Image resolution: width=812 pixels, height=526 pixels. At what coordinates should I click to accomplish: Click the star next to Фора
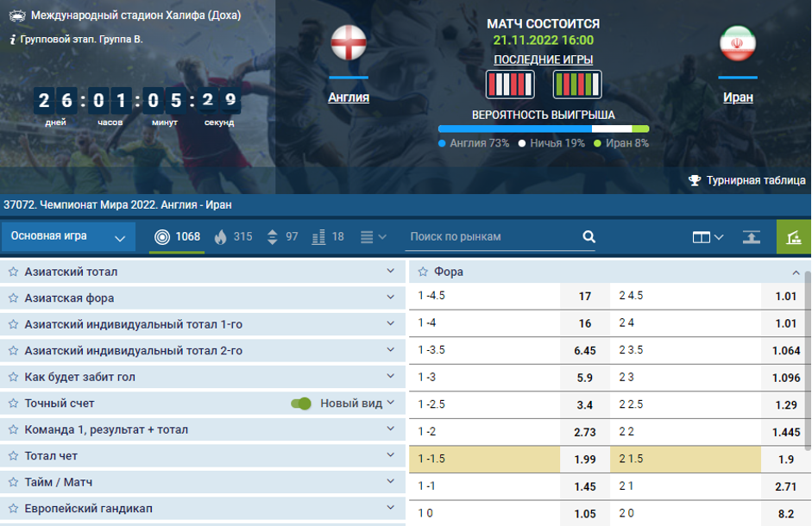click(423, 272)
